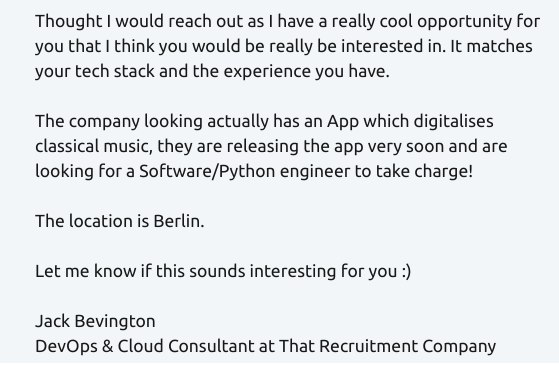
Task: Click the word Berlin in the message
Action: [179, 221]
